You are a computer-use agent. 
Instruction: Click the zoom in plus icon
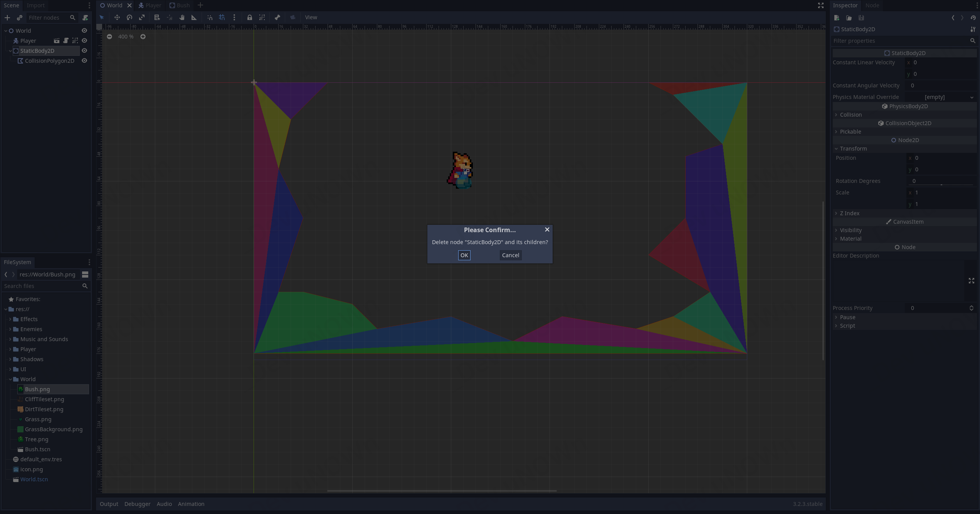[x=143, y=37]
